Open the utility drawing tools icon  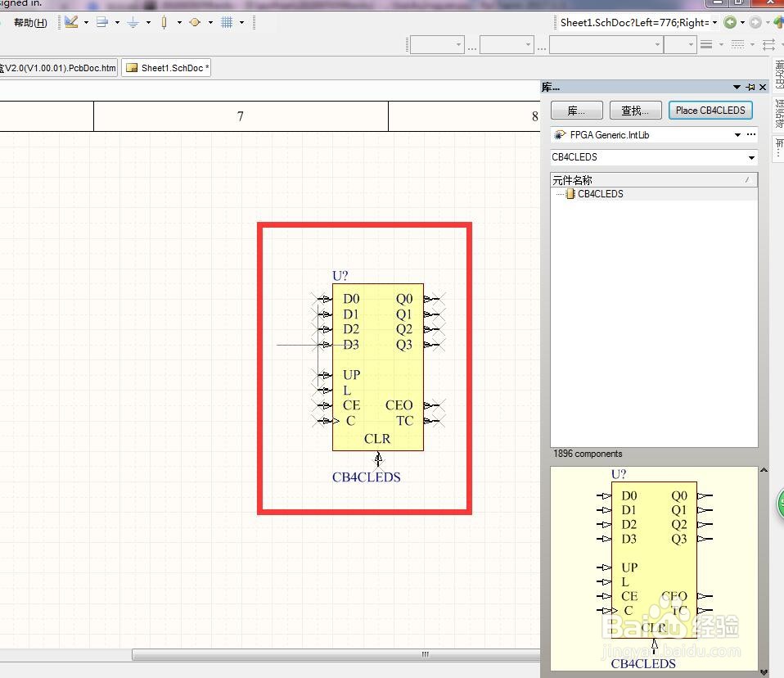[71, 22]
